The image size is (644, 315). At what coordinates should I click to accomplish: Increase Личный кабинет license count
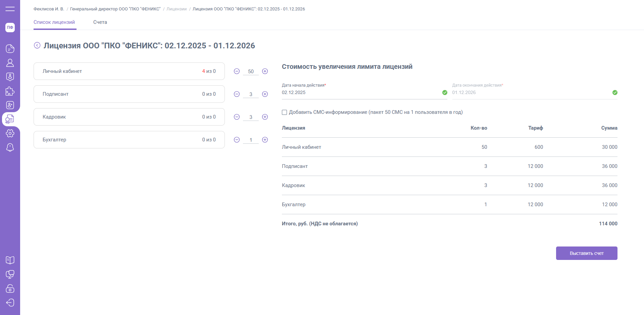click(x=265, y=71)
